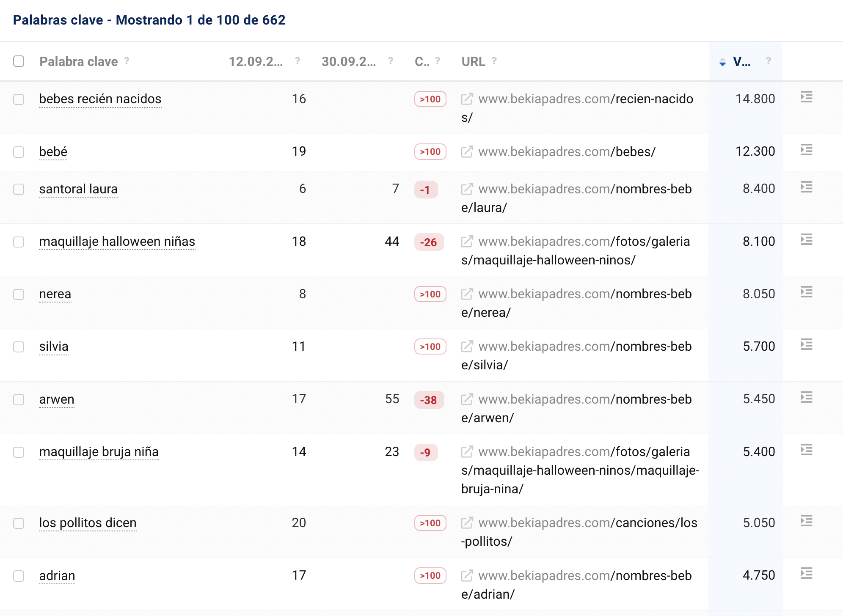Open external link icon for los-pollitos URL

pyautogui.click(x=467, y=523)
